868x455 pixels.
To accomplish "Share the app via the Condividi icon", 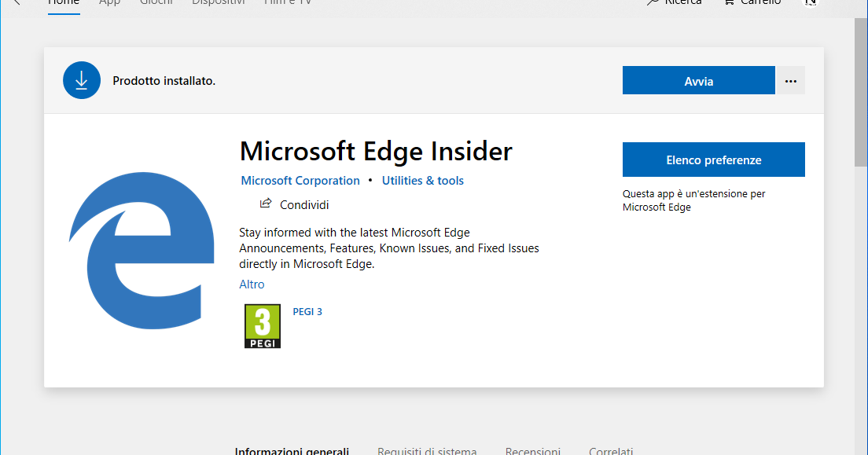I will click(267, 204).
